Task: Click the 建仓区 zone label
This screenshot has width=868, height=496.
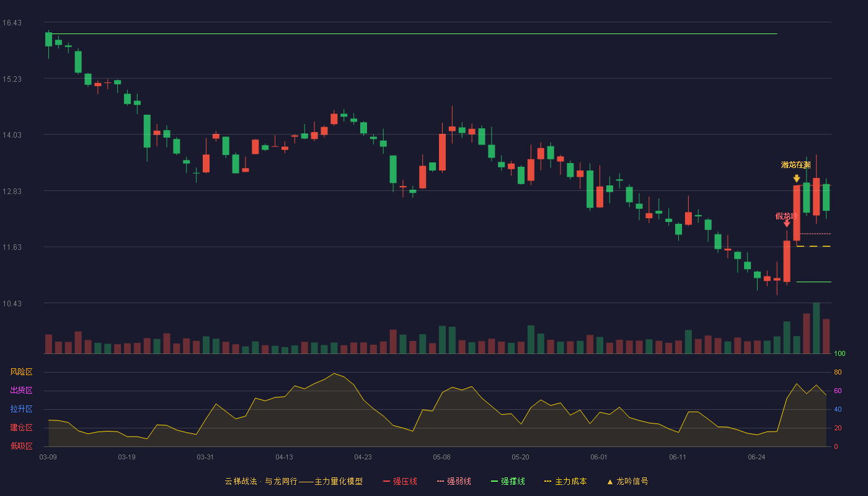Action: pos(21,428)
